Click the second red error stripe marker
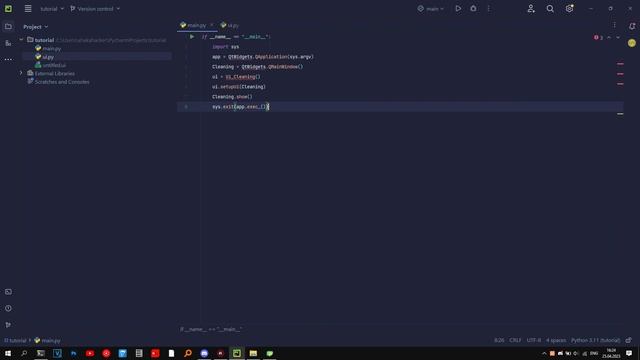640x360 pixels. click(620, 74)
